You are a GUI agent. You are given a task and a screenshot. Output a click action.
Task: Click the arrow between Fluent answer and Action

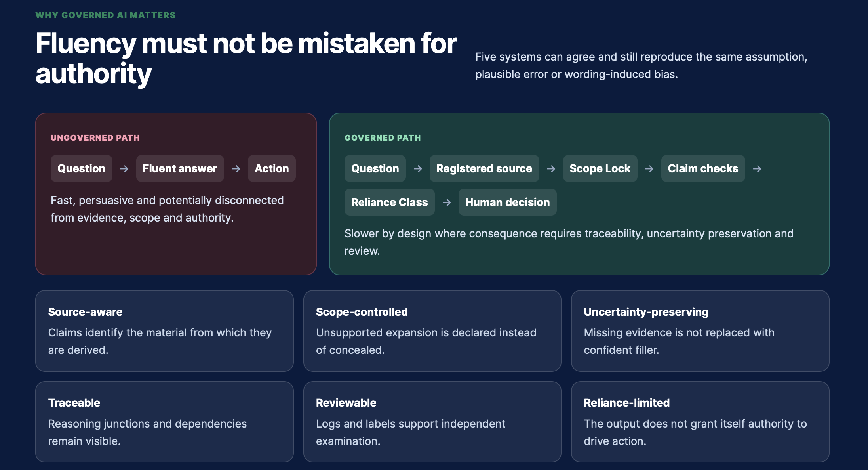236,169
